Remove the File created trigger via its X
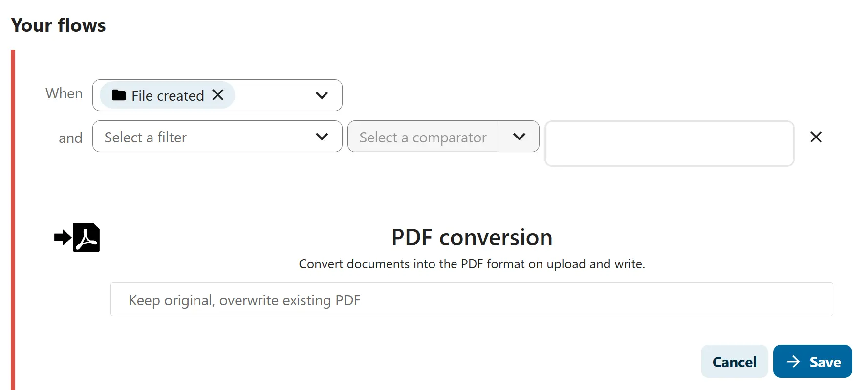868x390 pixels. 218,95
